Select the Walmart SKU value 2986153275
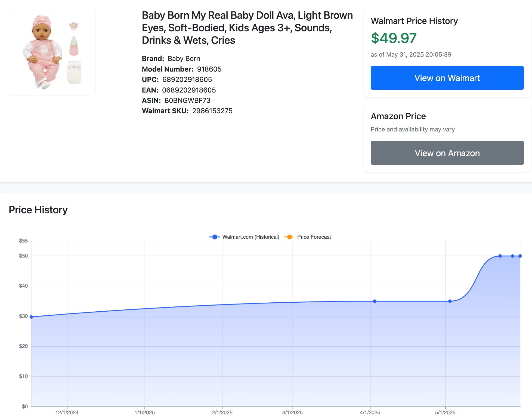Viewport: 532px width, 418px height. pyautogui.click(x=212, y=111)
